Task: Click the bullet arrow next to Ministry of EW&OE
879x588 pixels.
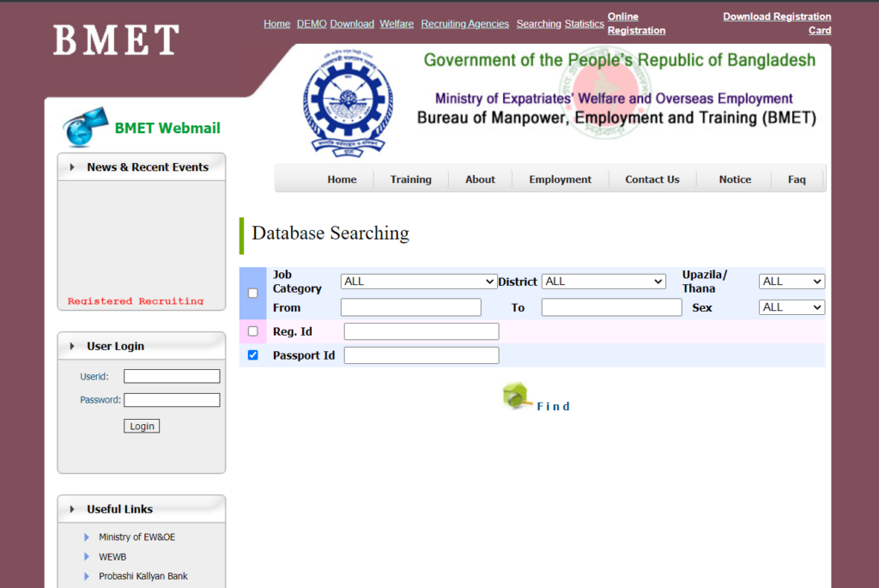Action: coord(87,537)
